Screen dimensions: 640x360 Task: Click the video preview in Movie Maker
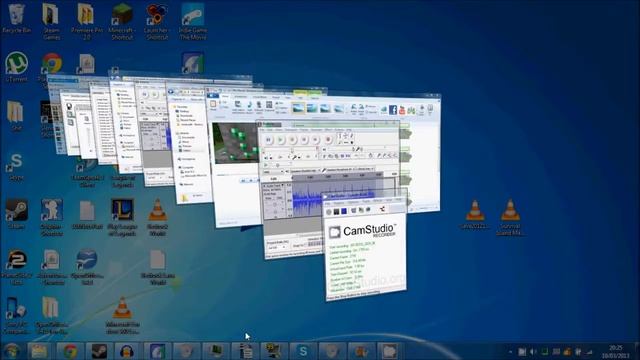click(x=235, y=143)
